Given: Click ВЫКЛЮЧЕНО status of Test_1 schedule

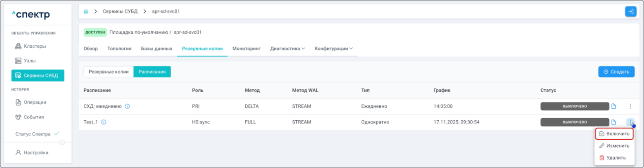Looking at the screenshot, I should pos(574,122).
